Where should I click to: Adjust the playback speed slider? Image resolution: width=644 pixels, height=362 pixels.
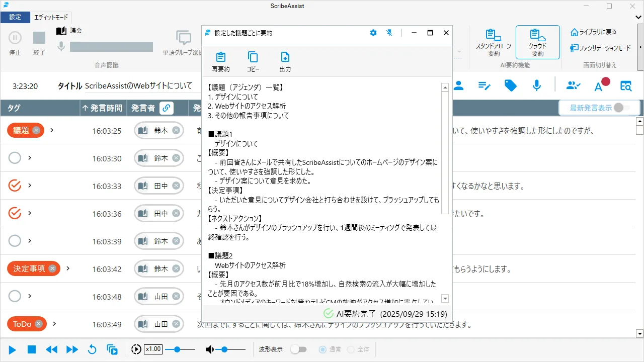click(180, 349)
